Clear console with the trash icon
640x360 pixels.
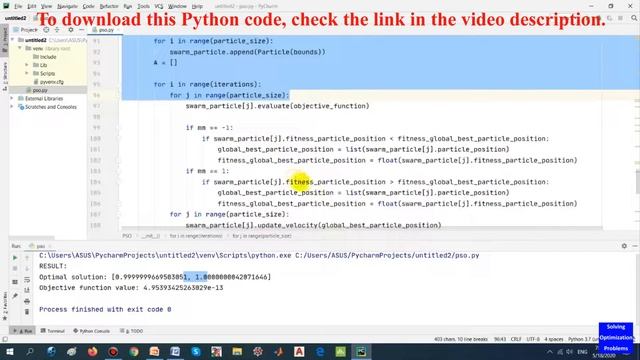[27, 312]
